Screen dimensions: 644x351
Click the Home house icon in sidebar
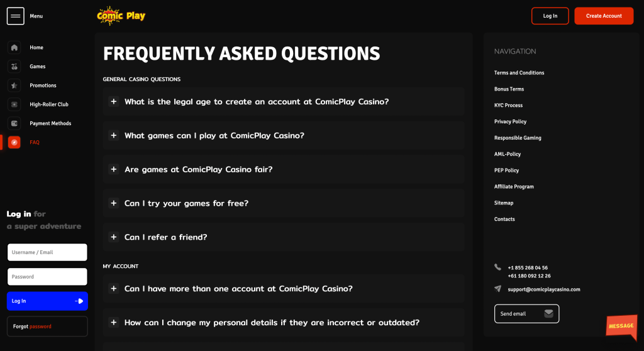(x=14, y=48)
